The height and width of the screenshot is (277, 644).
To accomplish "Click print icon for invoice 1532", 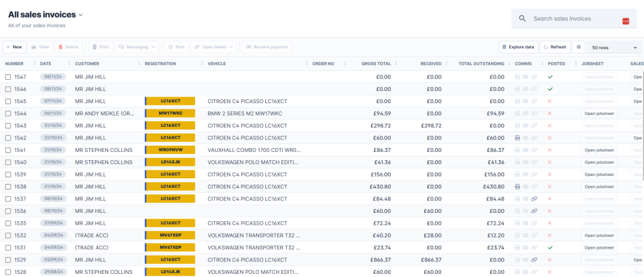I will 518,236.
